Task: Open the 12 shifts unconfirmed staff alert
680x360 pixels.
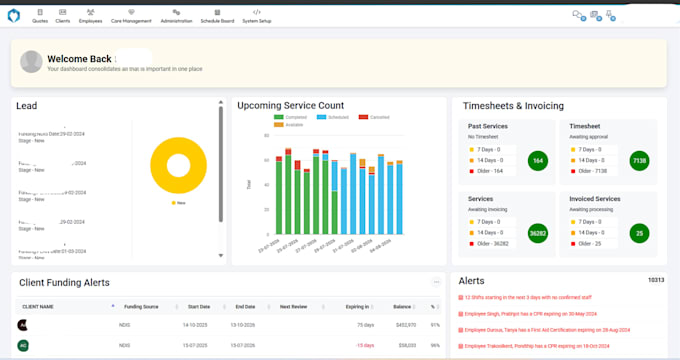Action: point(525,298)
